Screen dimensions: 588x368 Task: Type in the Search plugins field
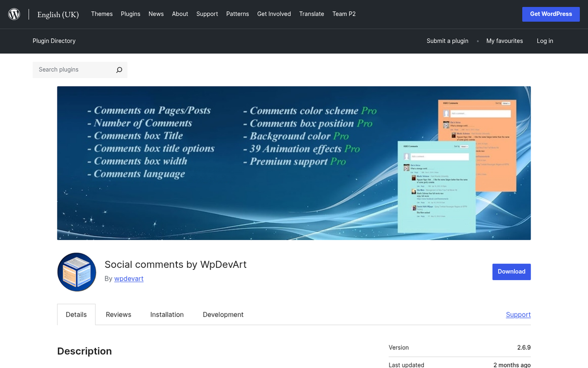(x=73, y=70)
